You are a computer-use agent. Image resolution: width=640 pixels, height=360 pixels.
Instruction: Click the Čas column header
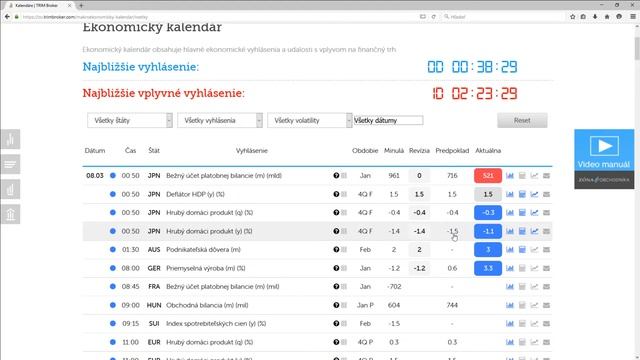[x=131, y=151]
